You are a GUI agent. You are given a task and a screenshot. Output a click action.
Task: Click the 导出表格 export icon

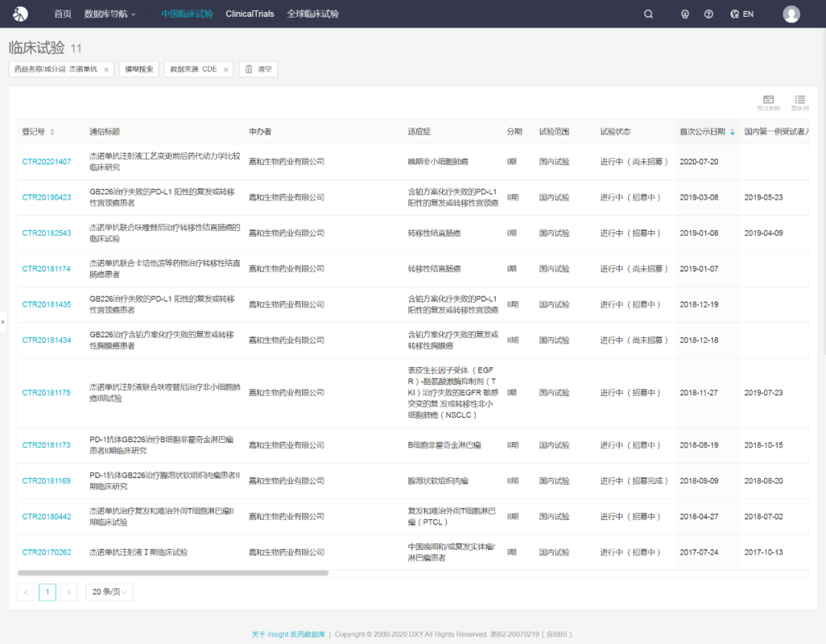[x=769, y=102]
